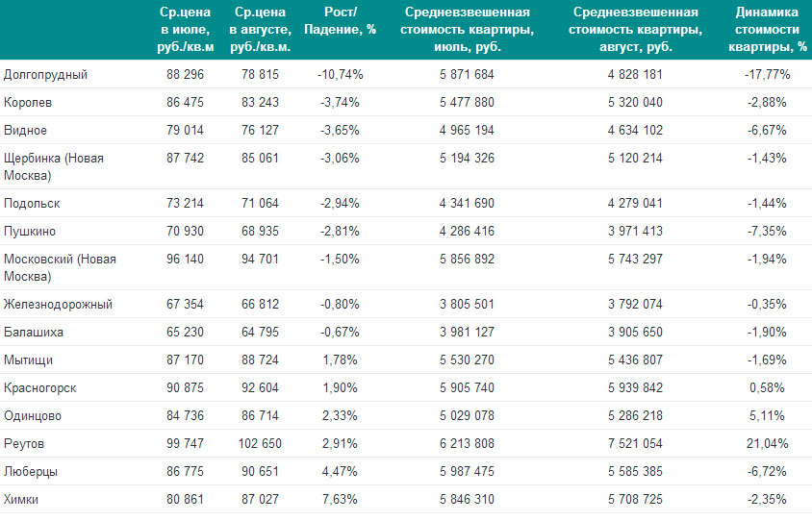Select the 7 521 054 apartment cost cell
812x521 pixels.
pyautogui.click(x=635, y=443)
